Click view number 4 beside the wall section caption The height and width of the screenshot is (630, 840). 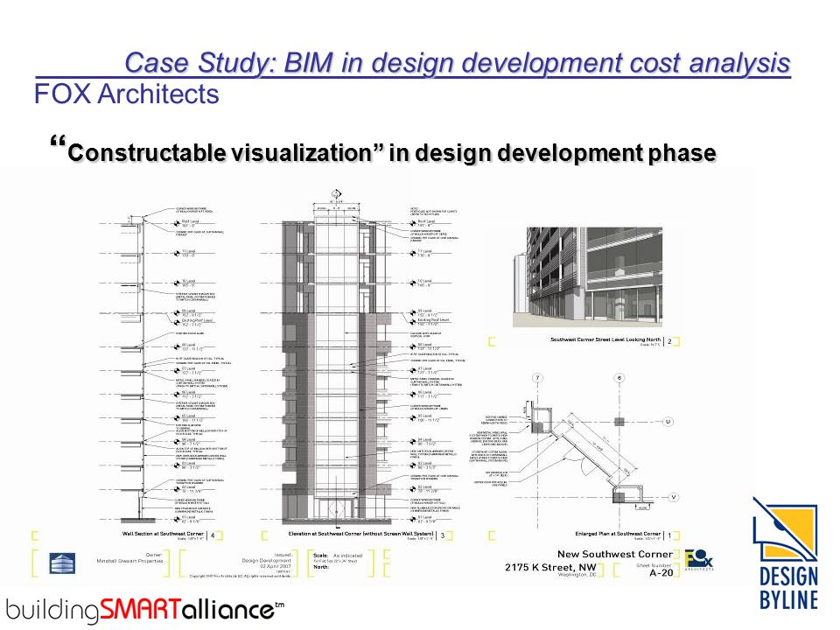(x=213, y=535)
